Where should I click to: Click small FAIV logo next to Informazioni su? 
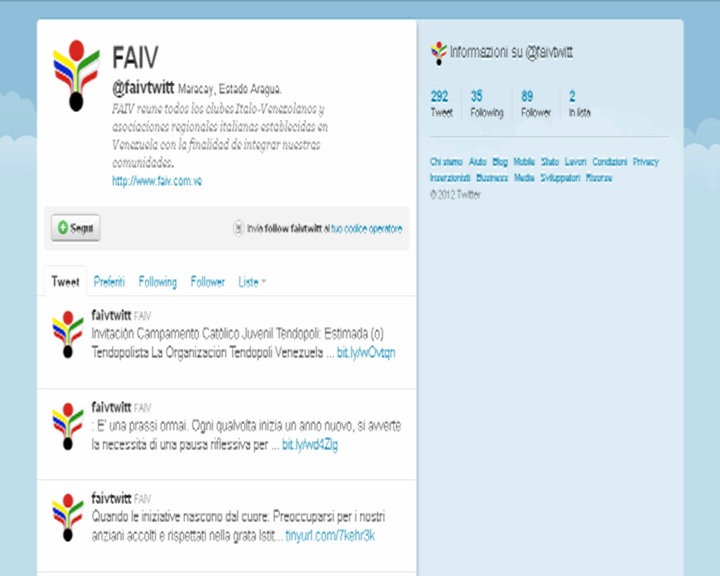[x=439, y=53]
